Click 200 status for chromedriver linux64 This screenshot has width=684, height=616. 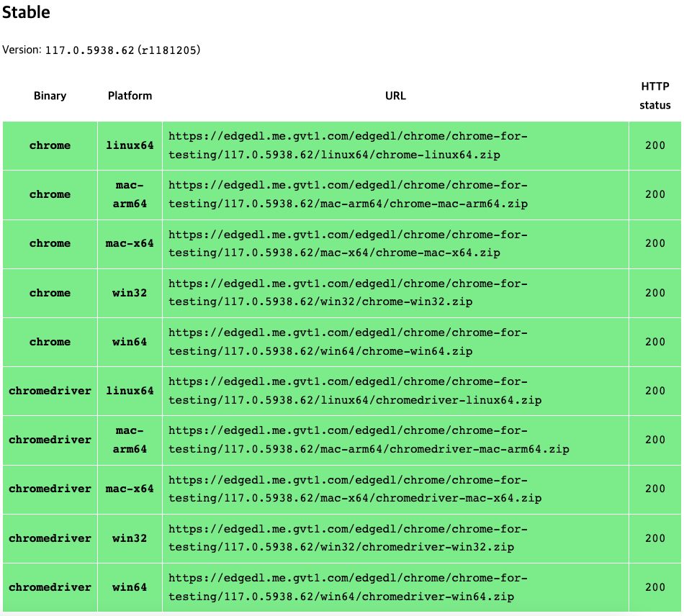(655, 391)
